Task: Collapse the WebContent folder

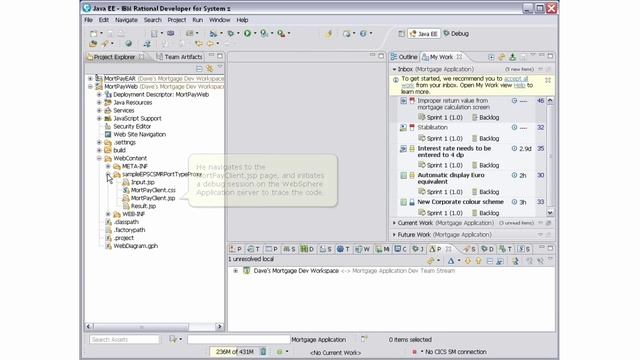Action: click(x=99, y=158)
